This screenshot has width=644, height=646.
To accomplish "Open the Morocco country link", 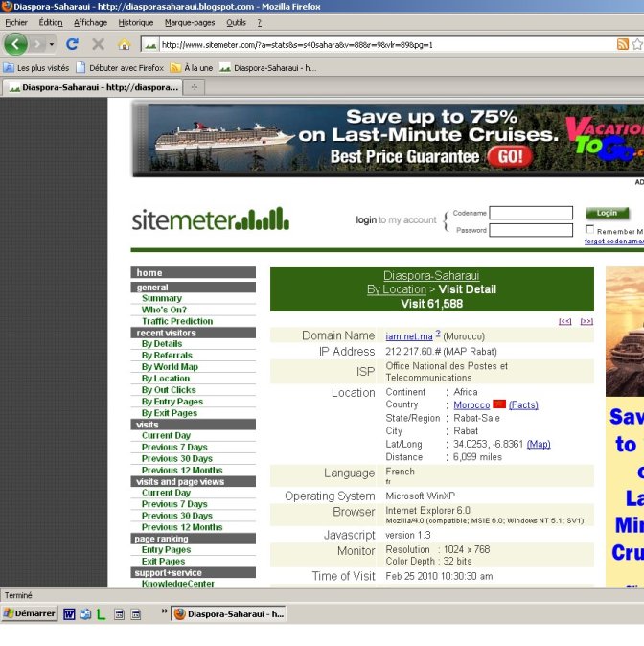I will click(471, 405).
